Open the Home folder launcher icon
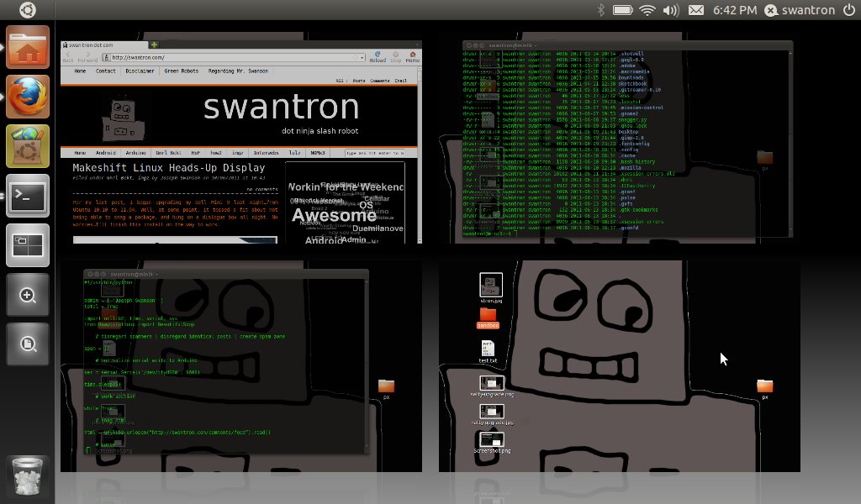The image size is (861, 504). tap(28, 46)
